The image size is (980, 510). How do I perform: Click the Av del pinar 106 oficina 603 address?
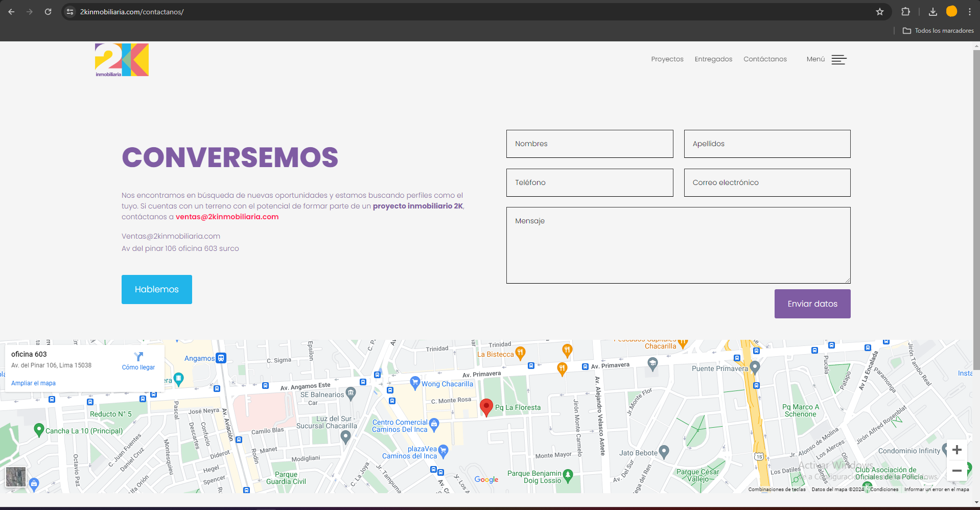click(180, 248)
